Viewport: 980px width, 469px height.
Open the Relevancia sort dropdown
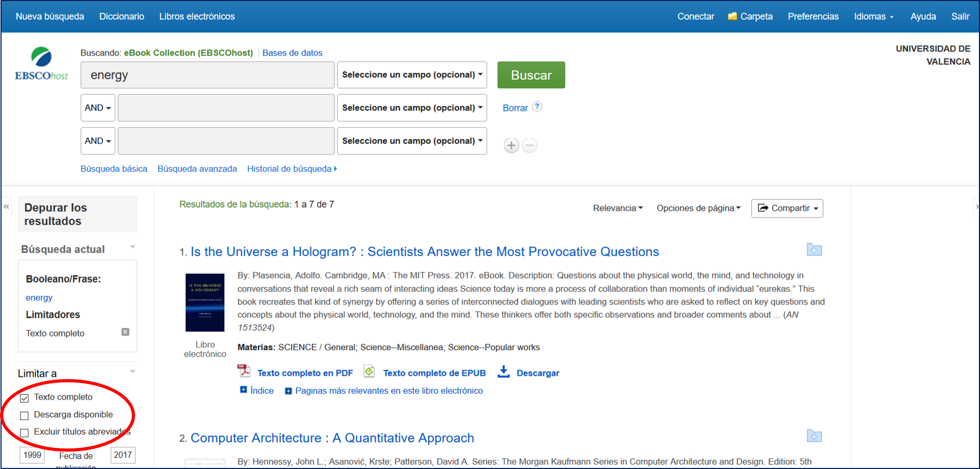coord(618,208)
